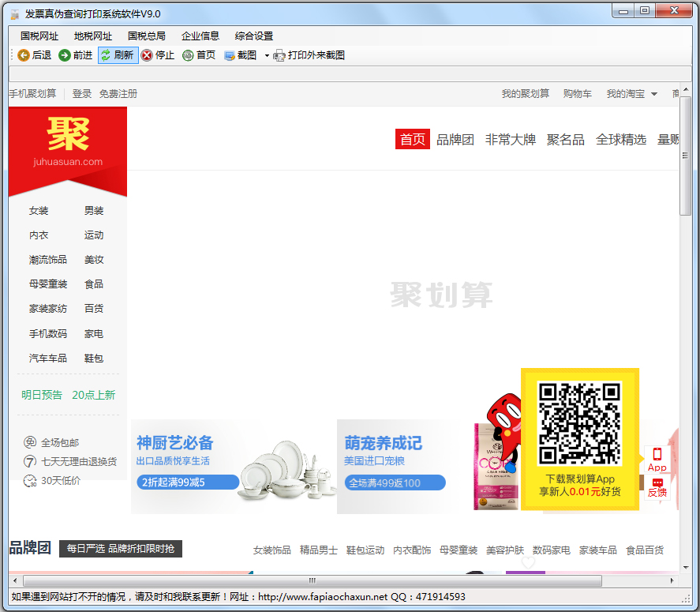This screenshot has height=612, width=700.
Task: Click the 明日预告 link
Action: coord(42,395)
